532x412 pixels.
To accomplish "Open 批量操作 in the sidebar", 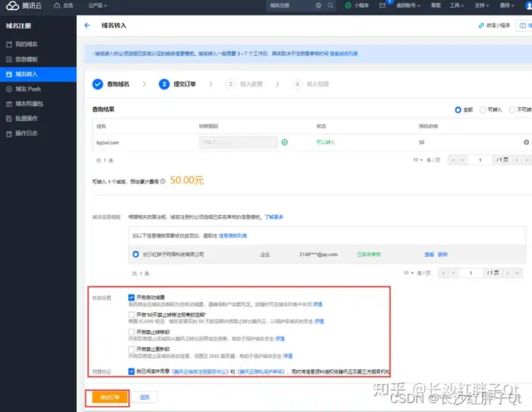I will tap(27, 118).
